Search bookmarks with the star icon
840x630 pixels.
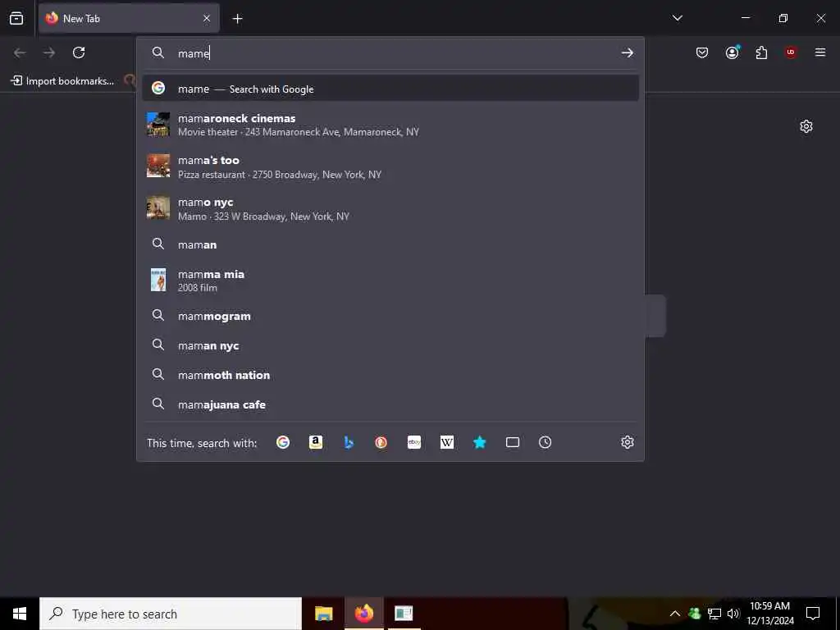pyautogui.click(x=479, y=442)
